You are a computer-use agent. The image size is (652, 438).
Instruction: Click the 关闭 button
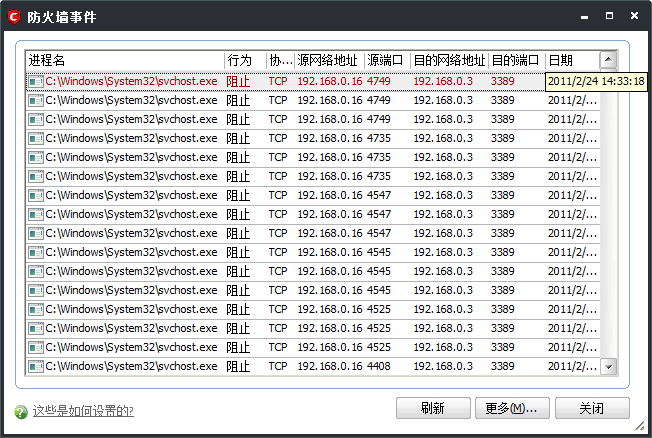pos(592,408)
